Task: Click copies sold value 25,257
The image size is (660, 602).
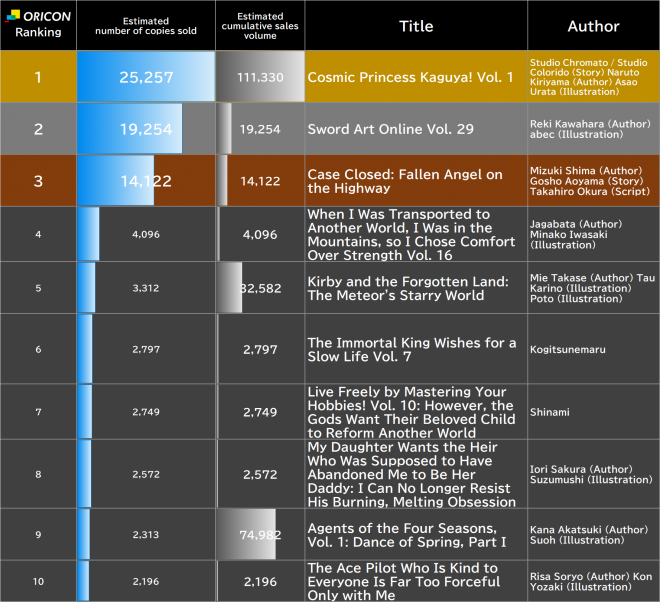Action: click(146, 77)
